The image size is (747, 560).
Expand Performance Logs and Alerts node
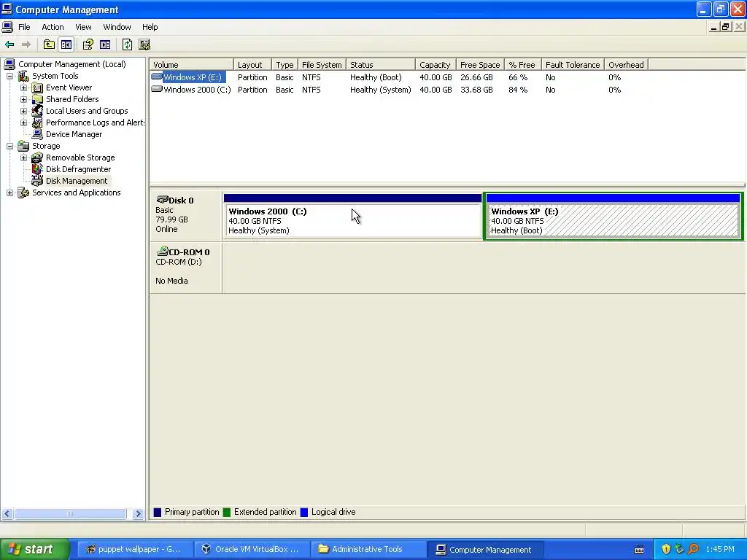(23, 122)
